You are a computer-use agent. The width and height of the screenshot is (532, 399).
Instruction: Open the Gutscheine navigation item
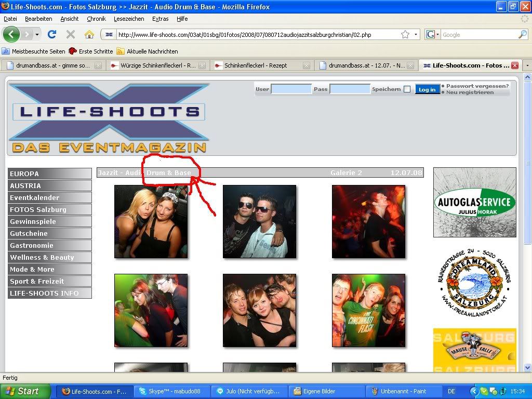(49, 233)
